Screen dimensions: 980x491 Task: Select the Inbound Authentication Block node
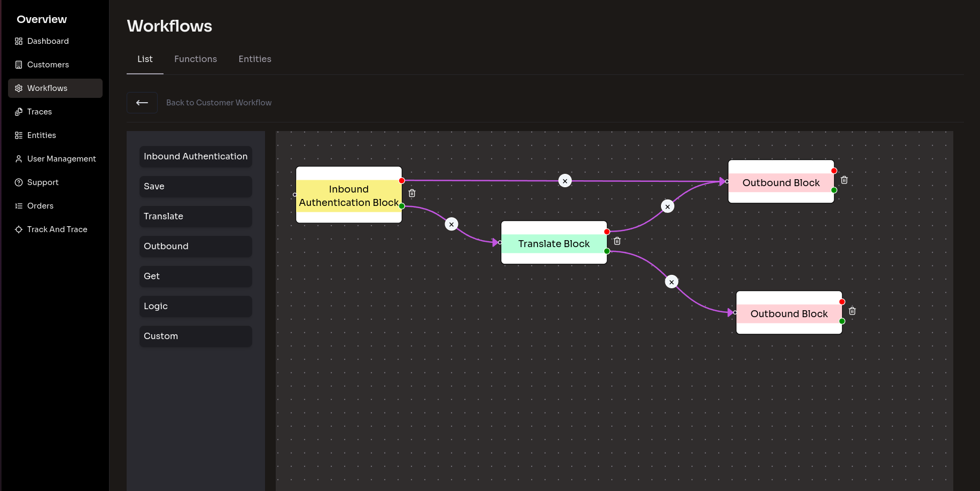[x=349, y=195]
